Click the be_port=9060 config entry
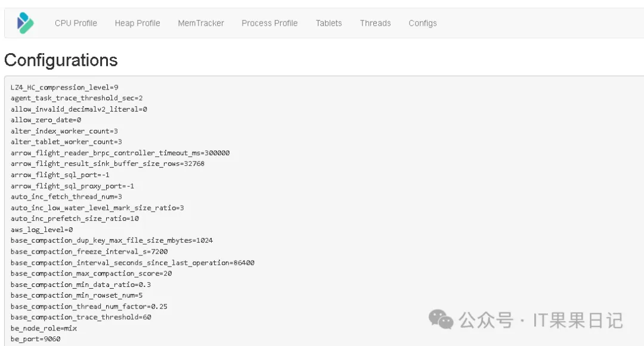 [x=35, y=339]
